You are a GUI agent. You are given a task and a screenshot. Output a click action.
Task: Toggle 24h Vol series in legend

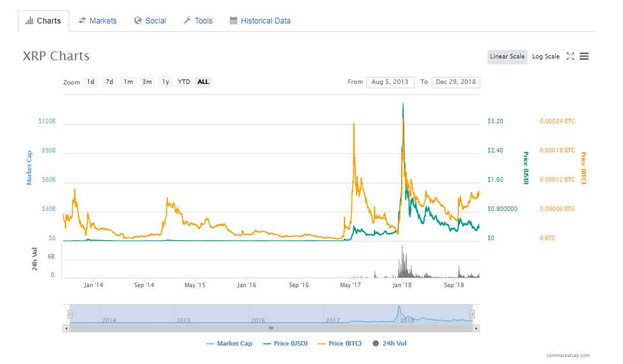click(390, 344)
